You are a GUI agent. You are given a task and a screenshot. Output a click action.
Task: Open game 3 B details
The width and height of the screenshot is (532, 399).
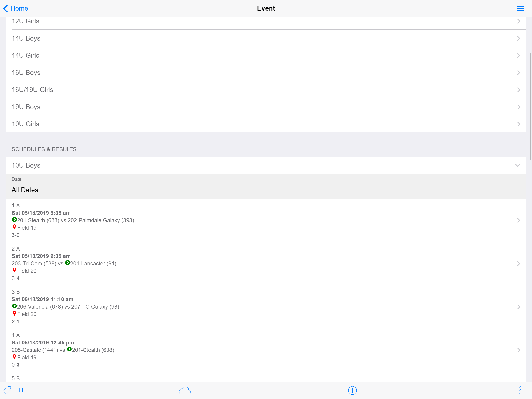click(266, 307)
